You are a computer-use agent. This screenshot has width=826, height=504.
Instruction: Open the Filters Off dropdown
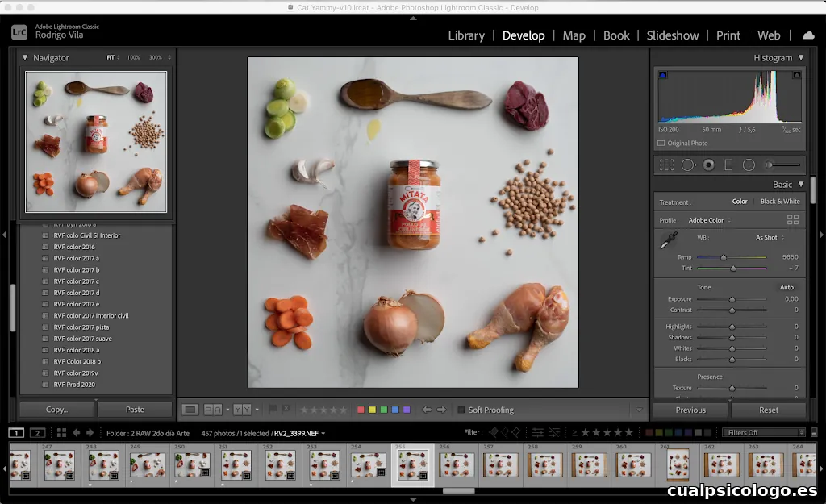(762, 433)
